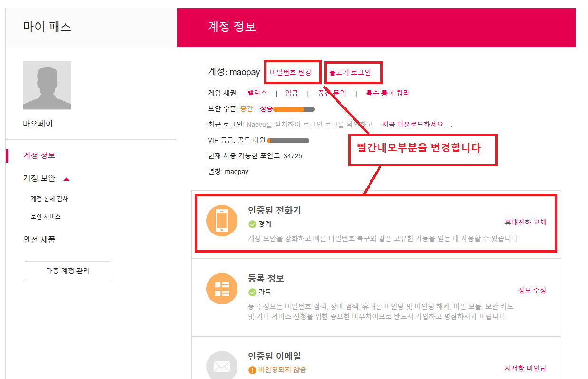
Task: Click the gray profile avatar picture
Action: [47, 86]
